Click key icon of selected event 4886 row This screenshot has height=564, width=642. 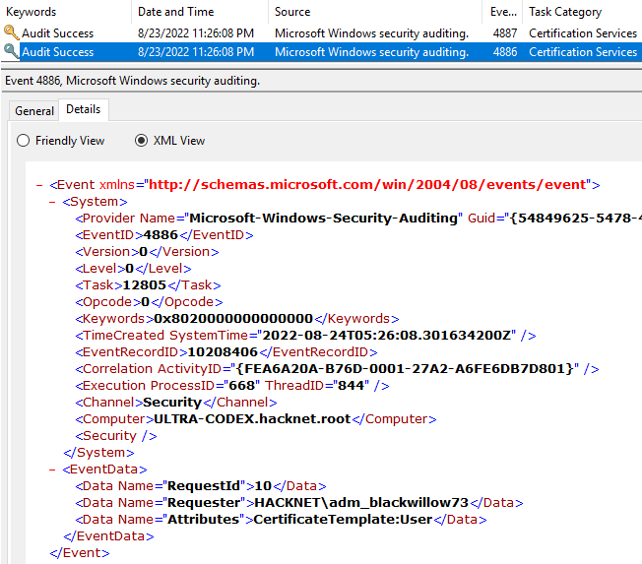pos(11,51)
